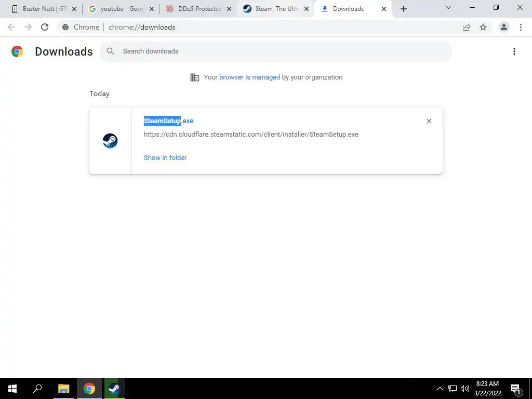Image resolution: width=532 pixels, height=399 pixels.
Task: Open the SteamSetup.exe file link
Action: click(169, 121)
